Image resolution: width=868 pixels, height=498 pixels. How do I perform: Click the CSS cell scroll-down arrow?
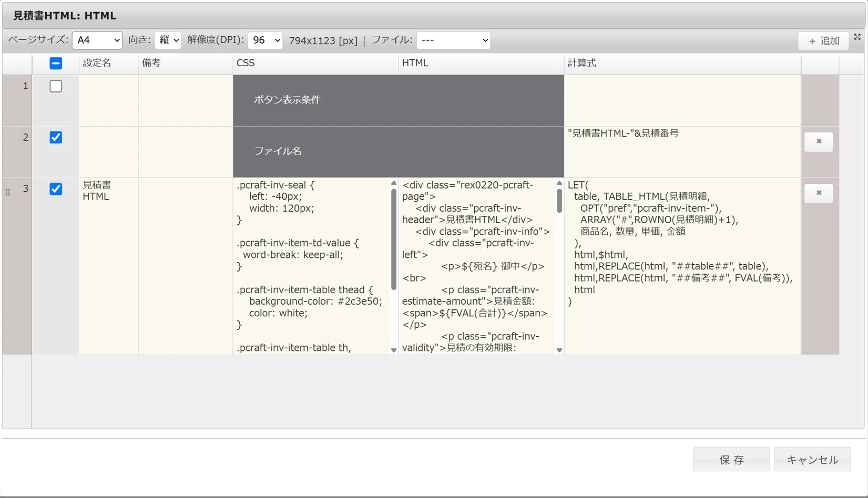(393, 350)
